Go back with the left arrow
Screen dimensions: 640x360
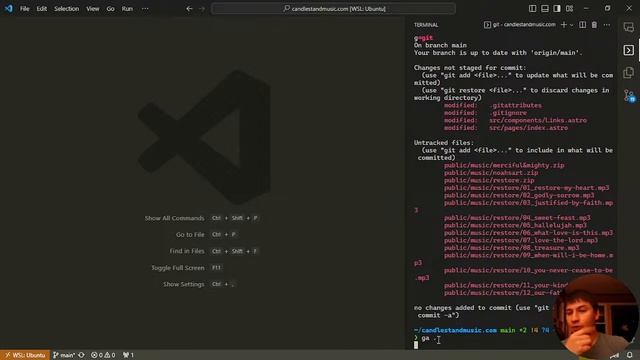pyautogui.click(x=189, y=9)
